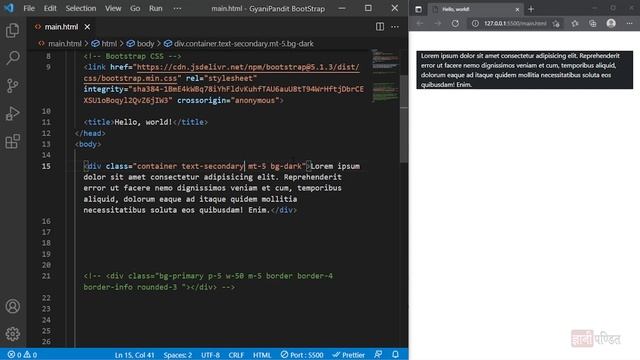Open the File menu
640x360 pixels.
pyautogui.click(x=29, y=8)
